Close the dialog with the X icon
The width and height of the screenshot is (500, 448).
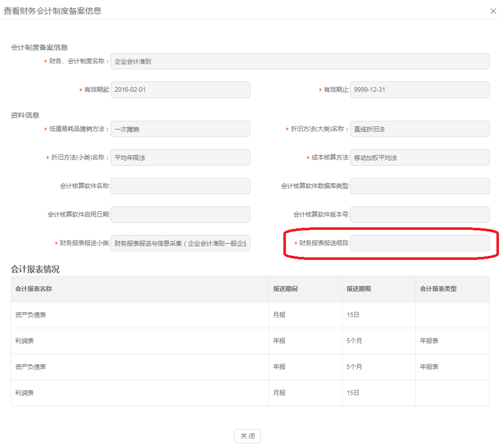[493, 11]
